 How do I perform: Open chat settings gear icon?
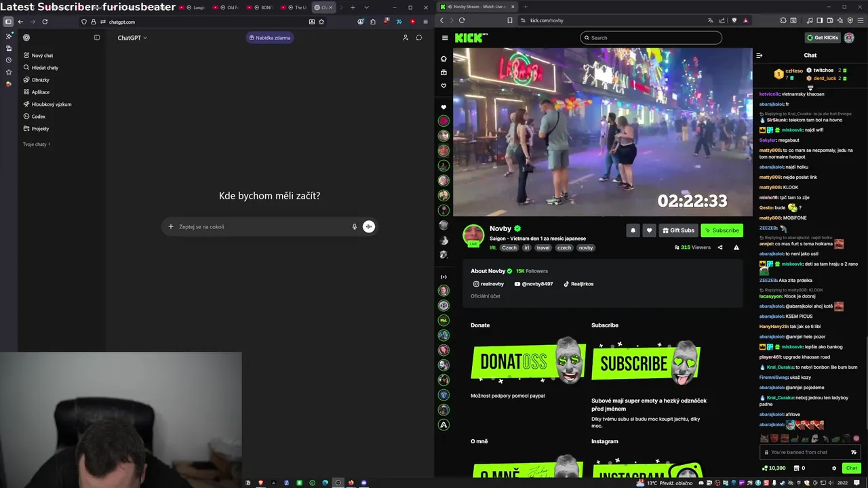[834, 468]
